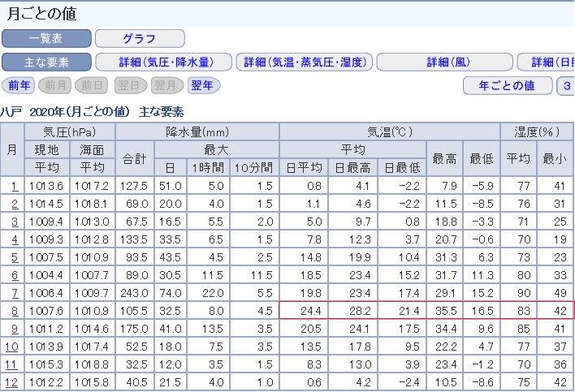Go to next year with 翌年

pyautogui.click(x=202, y=85)
